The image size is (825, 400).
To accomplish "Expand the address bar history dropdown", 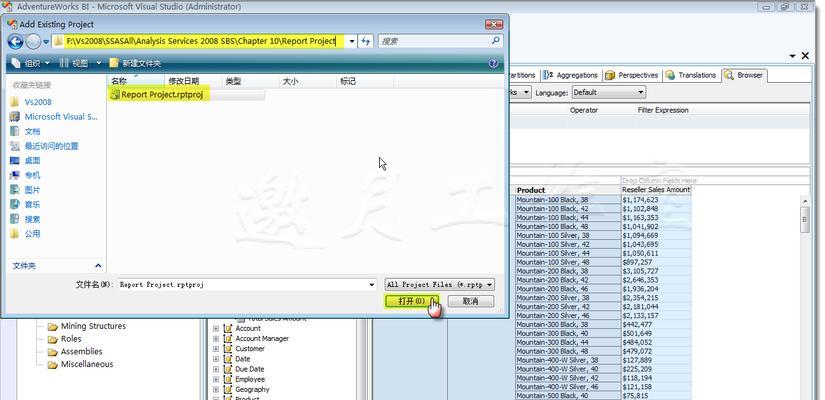I will [x=352, y=41].
